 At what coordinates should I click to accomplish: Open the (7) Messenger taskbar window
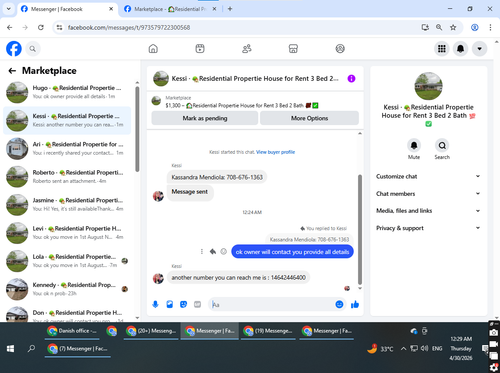point(78,349)
